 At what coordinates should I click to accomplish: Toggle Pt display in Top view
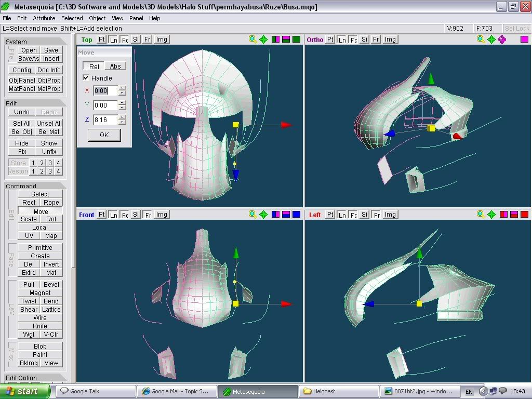tap(102, 39)
